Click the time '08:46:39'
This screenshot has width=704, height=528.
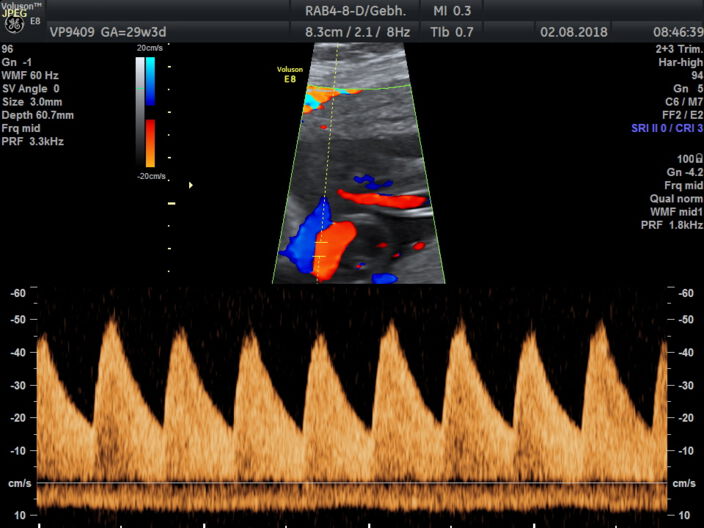tap(678, 32)
